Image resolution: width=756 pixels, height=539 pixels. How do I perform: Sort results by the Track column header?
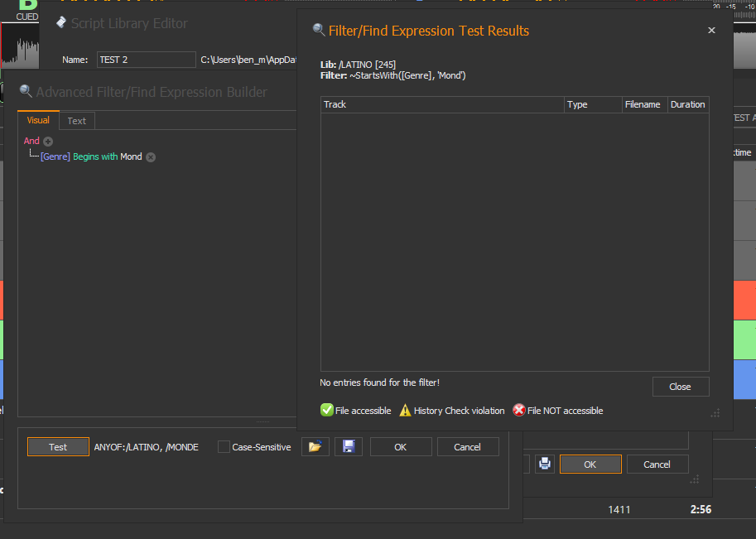point(442,104)
